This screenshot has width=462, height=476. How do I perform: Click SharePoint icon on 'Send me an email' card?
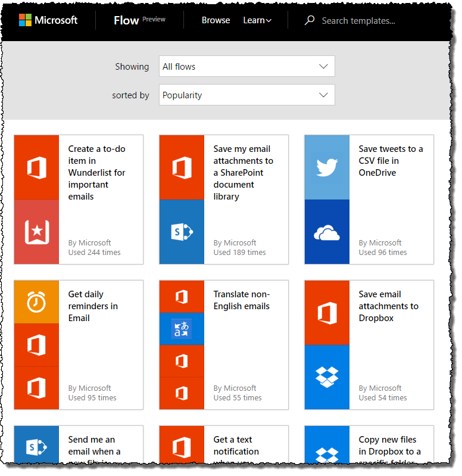click(x=37, y=446)
